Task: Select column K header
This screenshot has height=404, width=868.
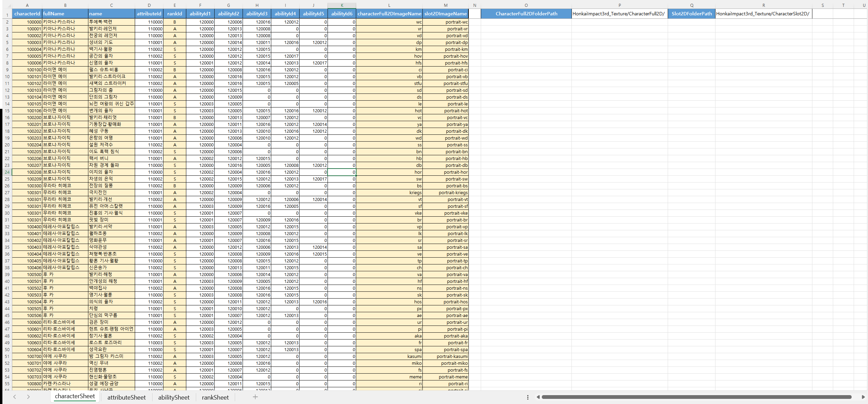Action: coord(342,5)
